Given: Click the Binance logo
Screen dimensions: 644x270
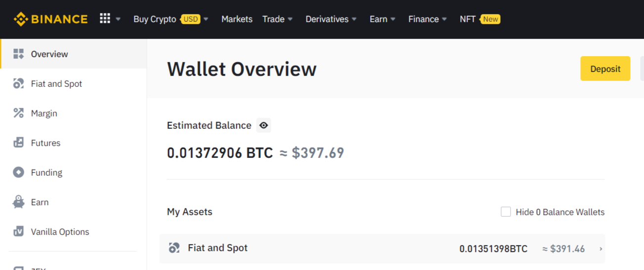Looking at the screenshot, I should [50, 19].
